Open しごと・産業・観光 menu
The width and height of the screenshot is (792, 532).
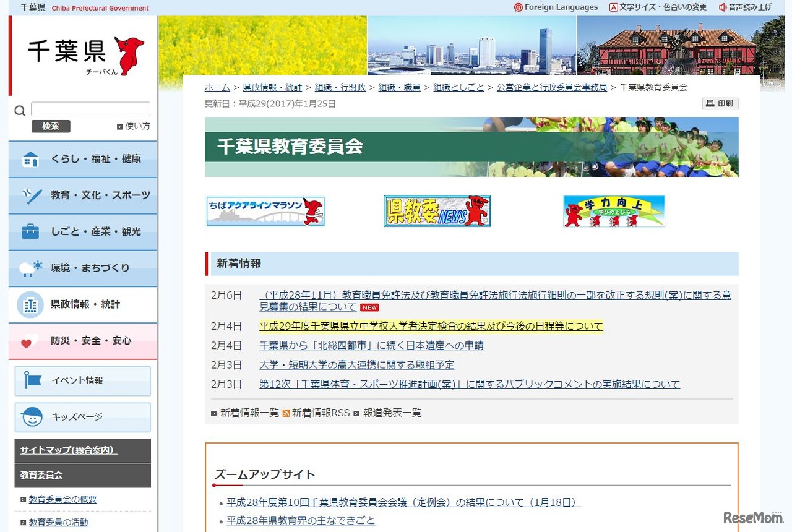[83, 232]
